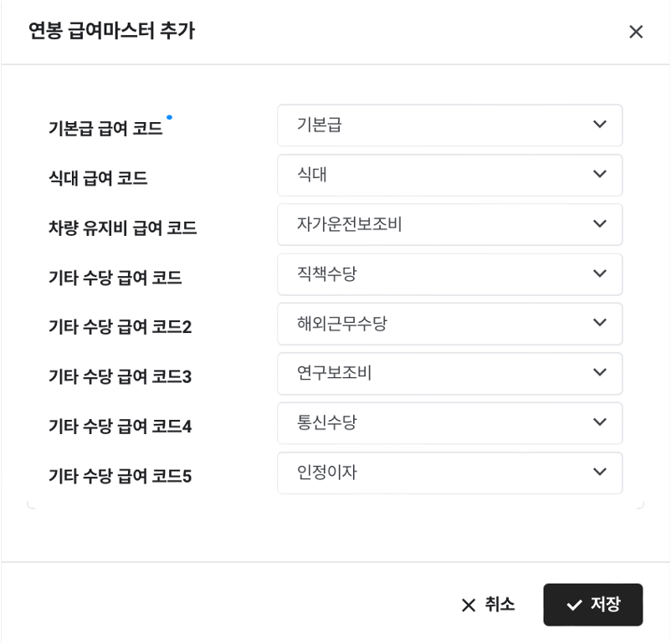Expand chevron arrow beside 인정이자
This screenshot has height=644, width=671.
(599, 472)
